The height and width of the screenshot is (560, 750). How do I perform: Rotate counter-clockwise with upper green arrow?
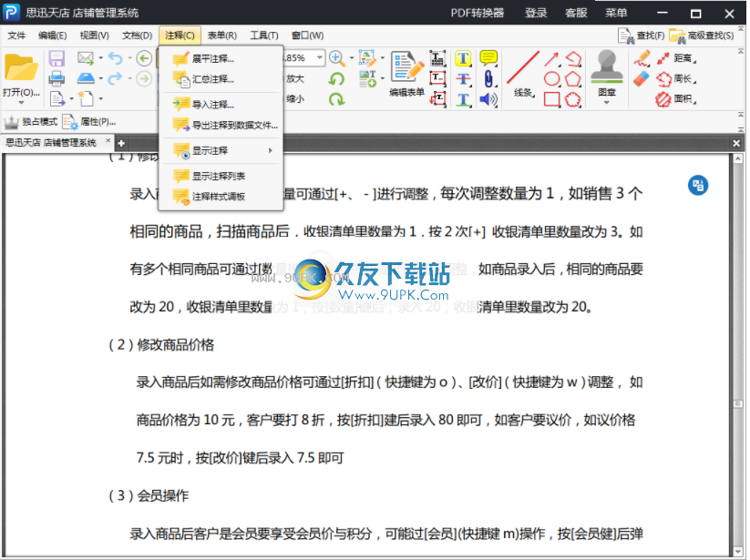click(337, 78)
